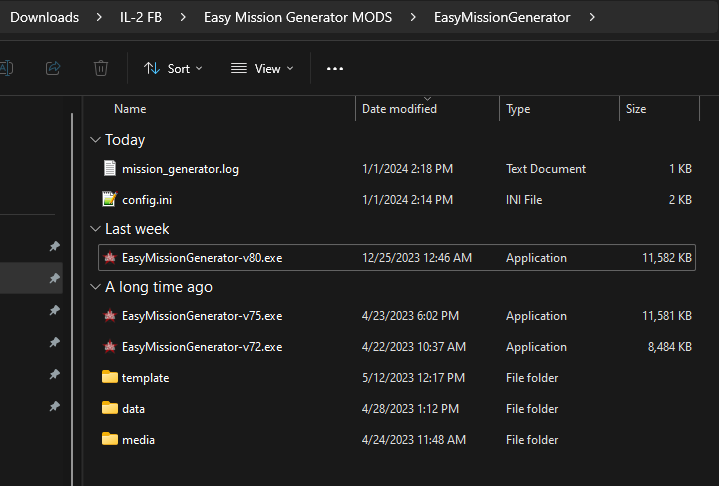
Task: Click the media folder icon
Action: tap(110, 440)
